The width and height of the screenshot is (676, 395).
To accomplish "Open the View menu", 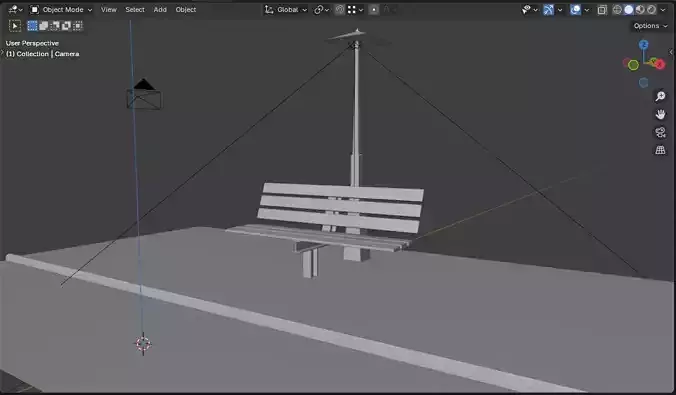I will (109, 9).
